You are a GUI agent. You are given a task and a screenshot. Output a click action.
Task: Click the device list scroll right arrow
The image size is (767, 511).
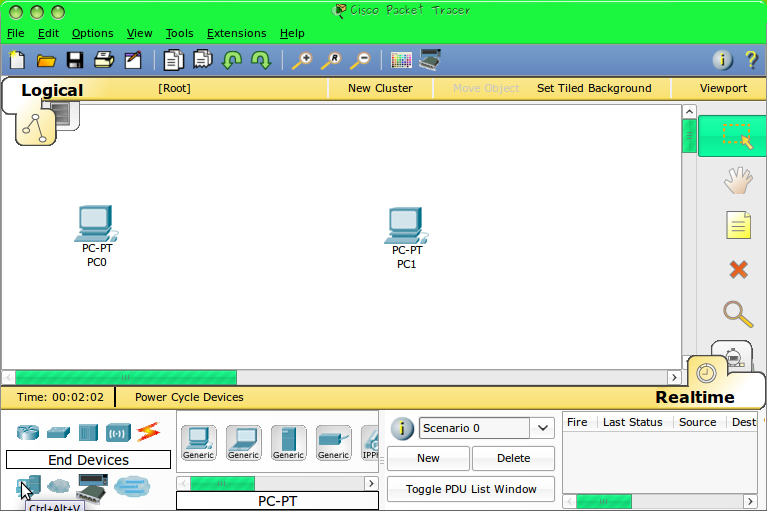coord(371,484)
